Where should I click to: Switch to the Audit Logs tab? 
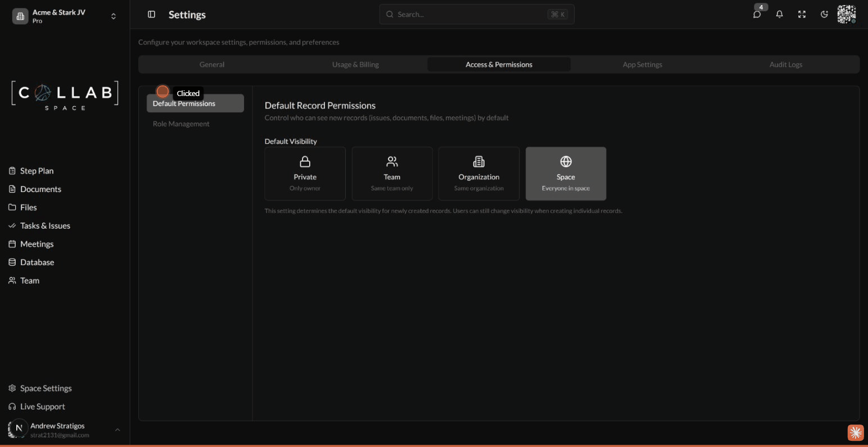tap(785, 64)
